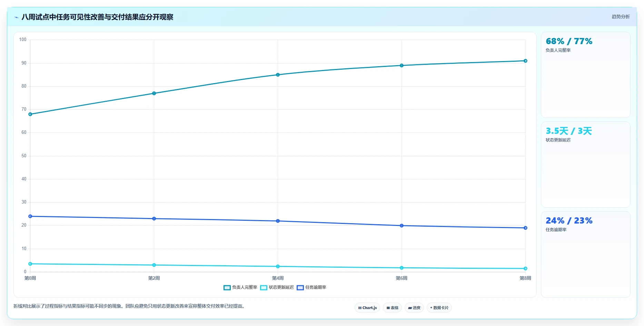Viewport: 644px width, 326px height.
Task: Click the small icon before the chart title
Action: [16, 17]
